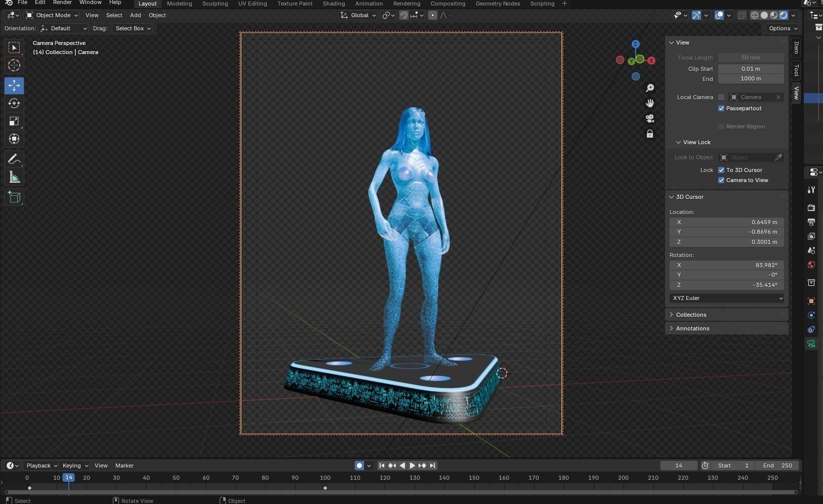Click the lock camera to view icon
Viewport: 823px width, 504px height.
(x=650, y=134)
